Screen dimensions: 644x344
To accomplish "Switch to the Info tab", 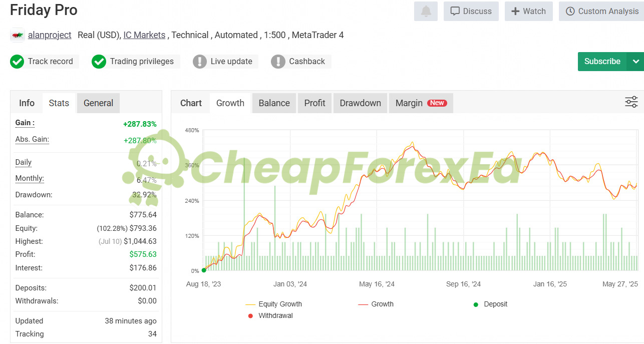I will click(27, 103).
